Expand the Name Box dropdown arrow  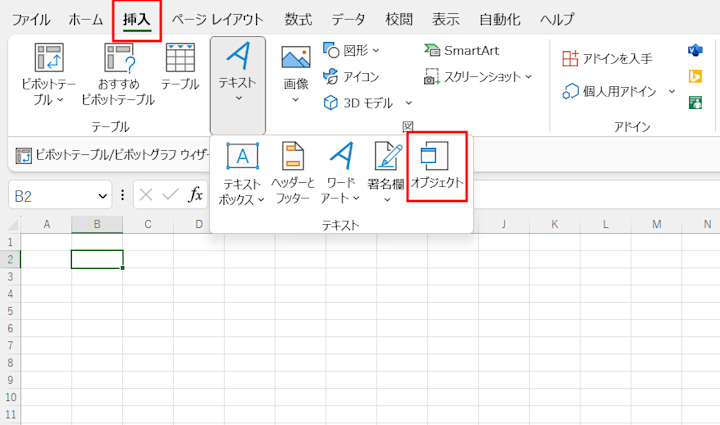[x=102, y=196]
